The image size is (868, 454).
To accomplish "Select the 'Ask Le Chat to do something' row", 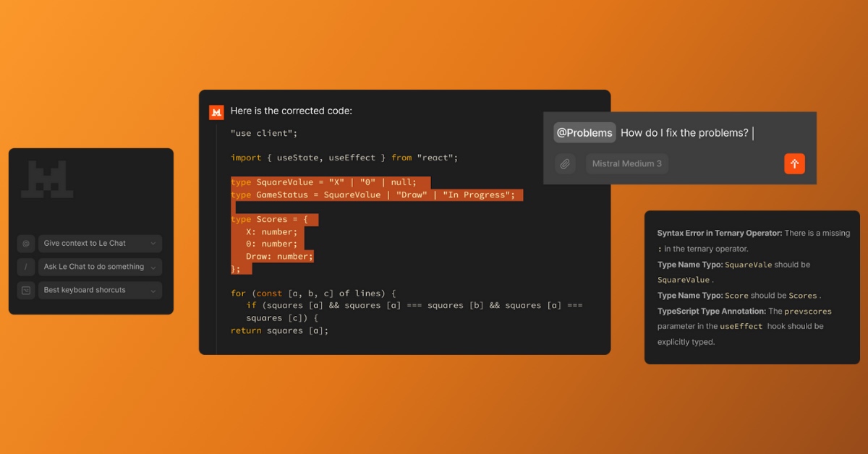I will pyautogui.click(x=101, y=267).
